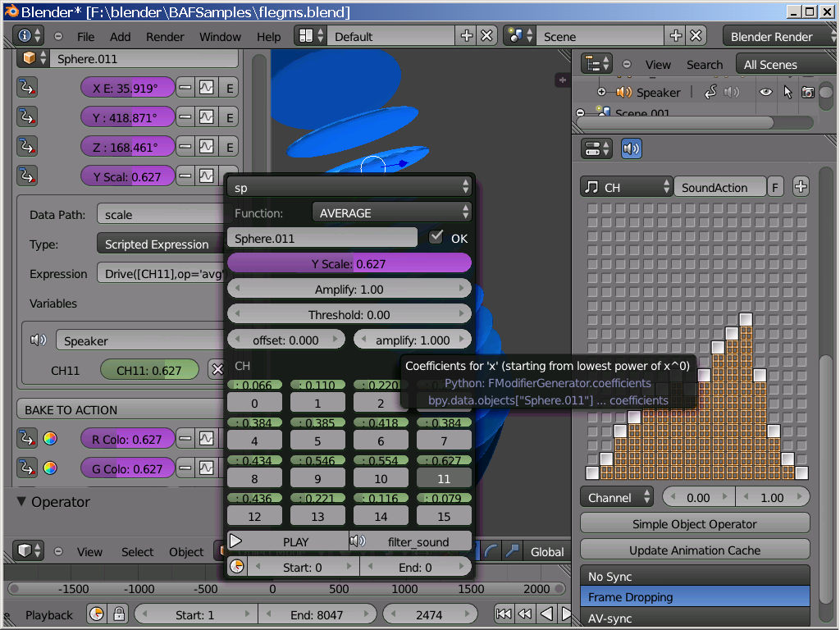Image resolution: width=840 pixels, height=630 pixels.
Task: Remove driver with minus in Y: 418.871° row
Action: click(x=185, y=116)
